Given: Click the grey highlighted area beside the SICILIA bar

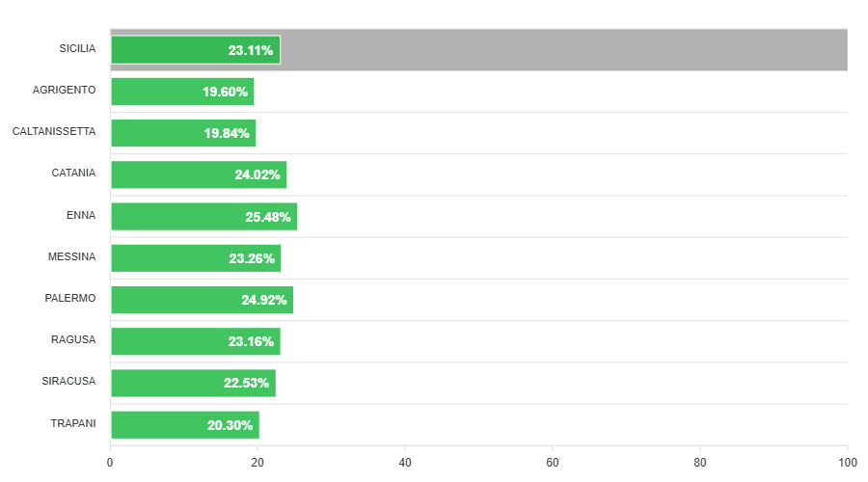Looking at the screenshot, I should point(564,50).
